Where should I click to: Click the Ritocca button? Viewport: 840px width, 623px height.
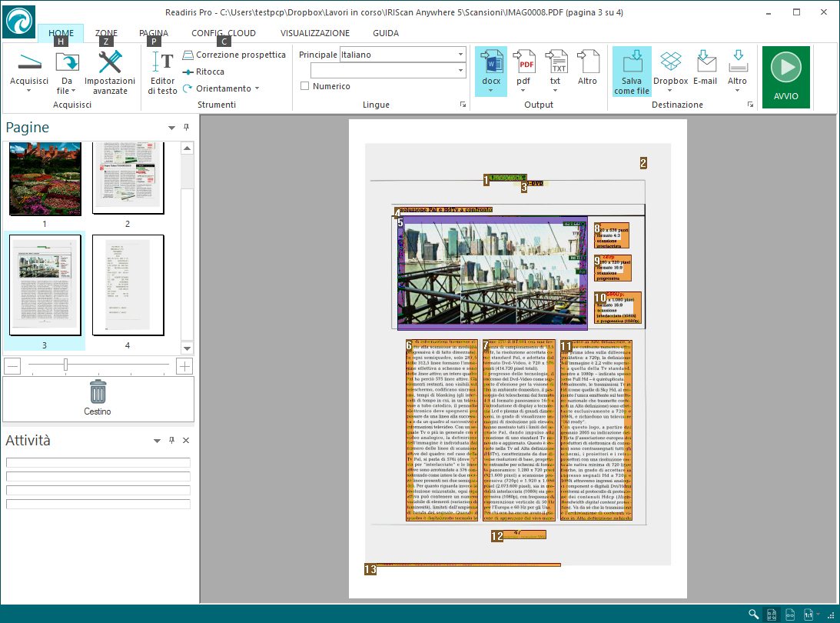[x=204, y=72]
